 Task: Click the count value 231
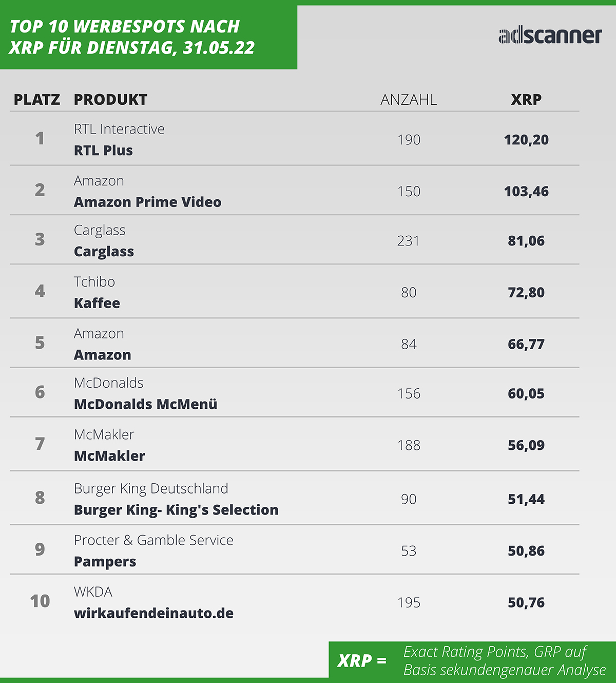point(409,241)
